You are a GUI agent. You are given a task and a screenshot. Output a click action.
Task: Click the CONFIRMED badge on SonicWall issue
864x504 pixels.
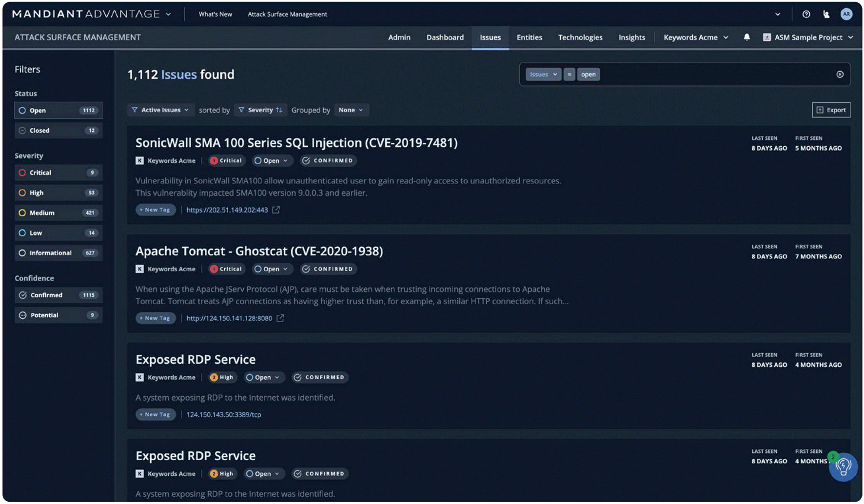coord(328,160)
